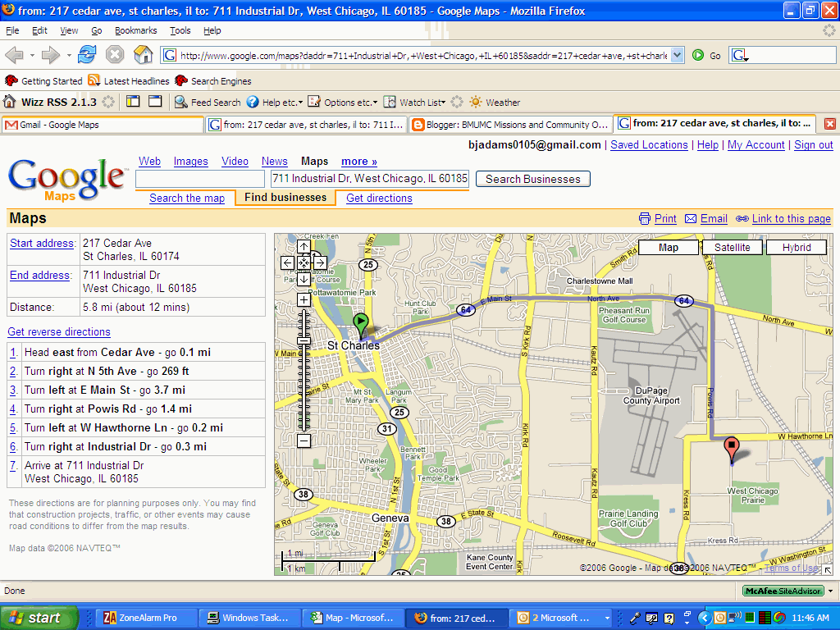Click the green Go button icon
The height and width of the screenshot is (630, 840).
[698, 55]
